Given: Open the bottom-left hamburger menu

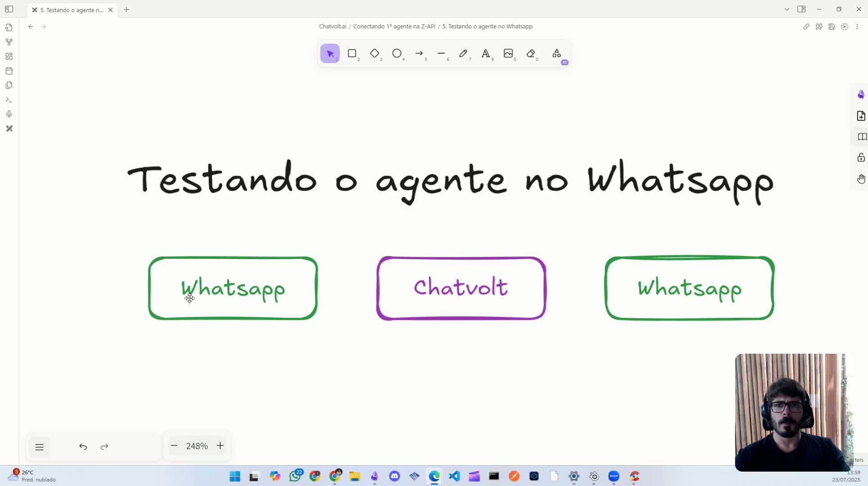Looking at the screenshot, I should 40,447.
